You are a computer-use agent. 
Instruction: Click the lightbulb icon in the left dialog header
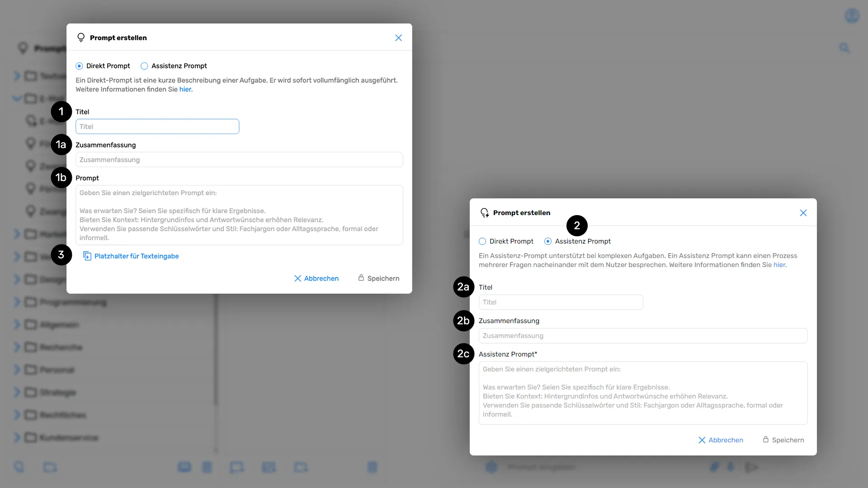[81, 38]
